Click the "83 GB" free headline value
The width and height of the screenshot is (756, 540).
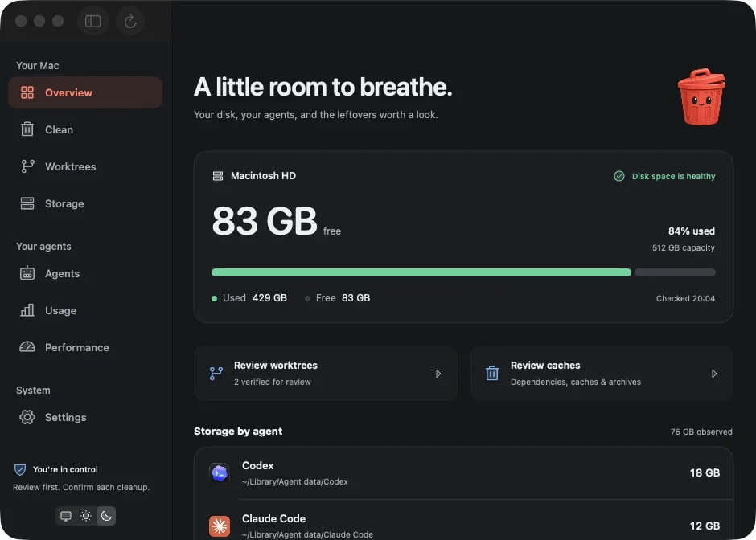[x=265, y=221]
